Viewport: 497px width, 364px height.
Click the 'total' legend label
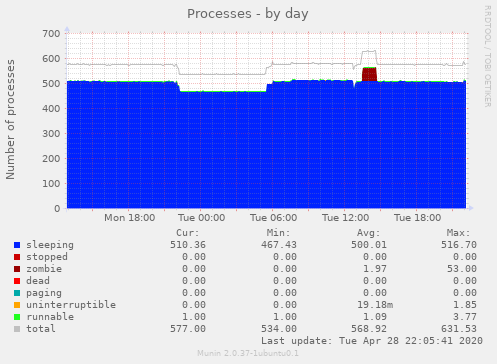41,329
